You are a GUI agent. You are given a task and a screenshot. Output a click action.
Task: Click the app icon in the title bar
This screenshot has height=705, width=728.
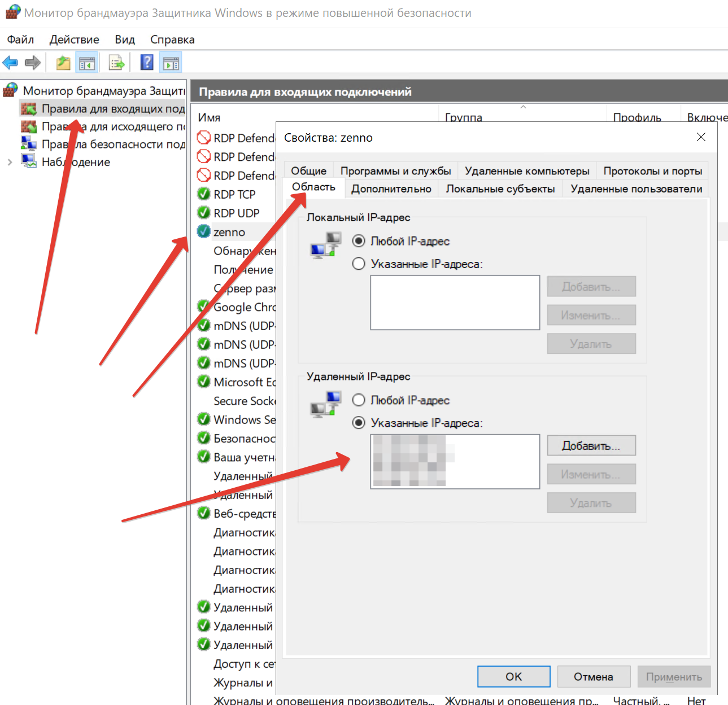[x=12, y=12]
